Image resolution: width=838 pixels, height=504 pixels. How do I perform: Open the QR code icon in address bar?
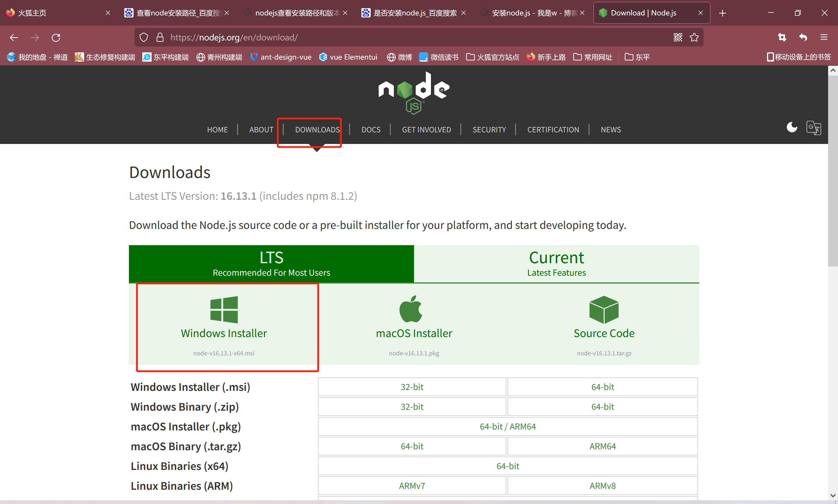pos(678,37)
